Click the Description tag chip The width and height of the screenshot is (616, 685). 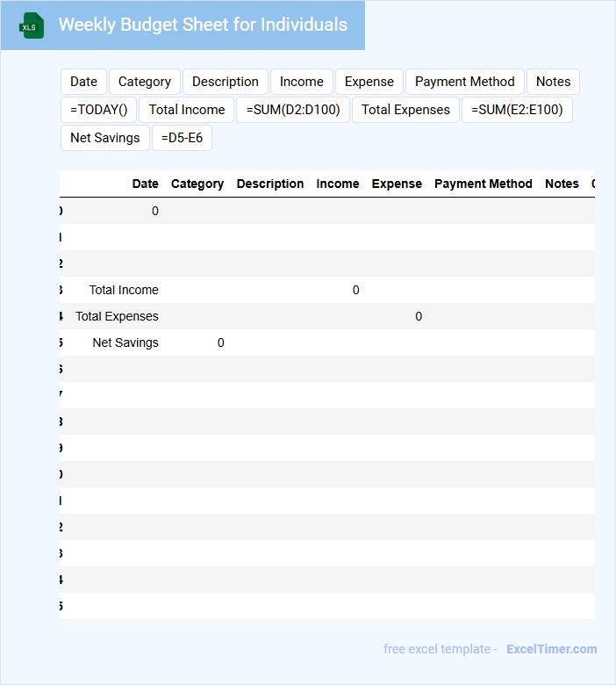coord(226,82)
